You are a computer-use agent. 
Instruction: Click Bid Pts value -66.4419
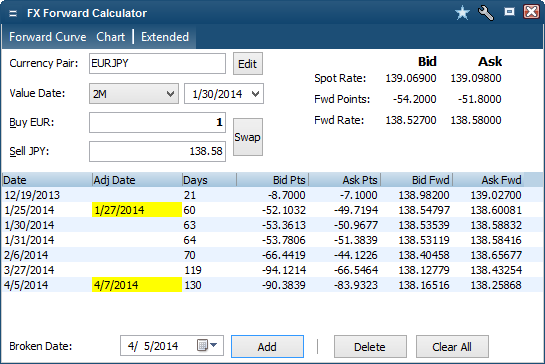[x=284, y=255]
